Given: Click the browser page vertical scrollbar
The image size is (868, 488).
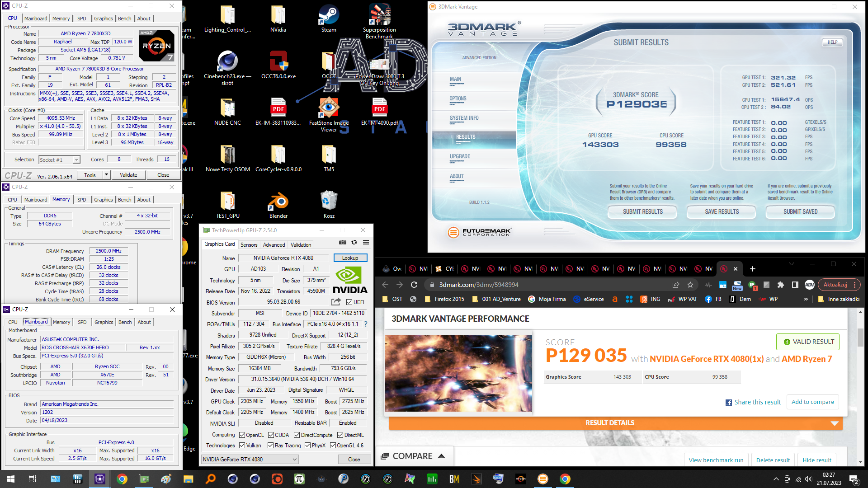Looking at the screenshot, I should pyautogui.click(x=860, y=337).
